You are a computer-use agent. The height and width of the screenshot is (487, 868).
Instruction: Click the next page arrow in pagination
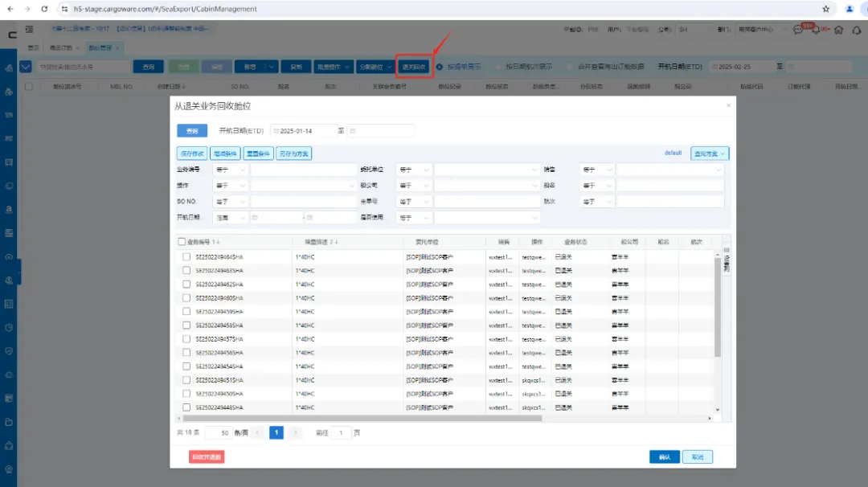pos(296,432)
